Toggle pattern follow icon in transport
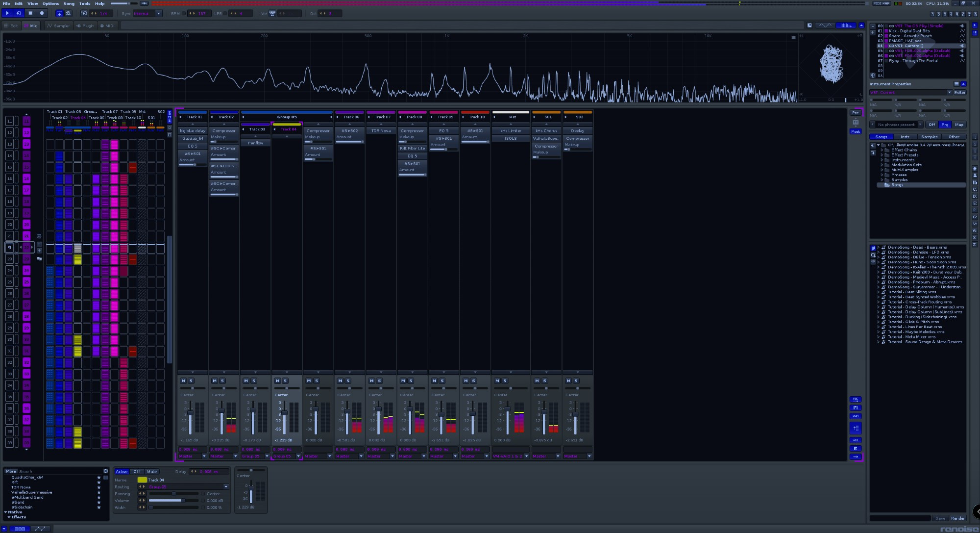Viewport: 980px width, 533px height. tap(59, 13)
